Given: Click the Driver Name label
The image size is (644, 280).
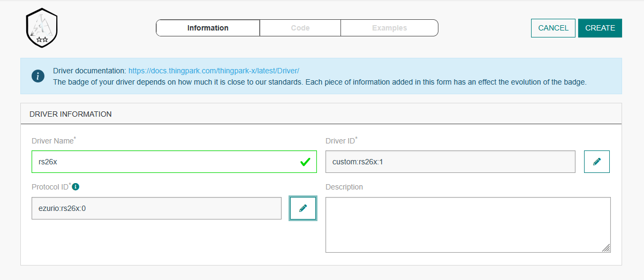Looking at the screenshot, I should (x=54, y=141).
